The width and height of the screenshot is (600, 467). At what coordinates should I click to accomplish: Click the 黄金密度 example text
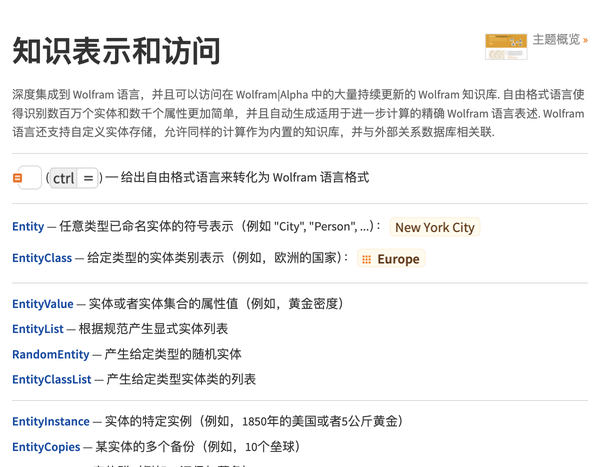pyautogui.click(x=313, y=304)
